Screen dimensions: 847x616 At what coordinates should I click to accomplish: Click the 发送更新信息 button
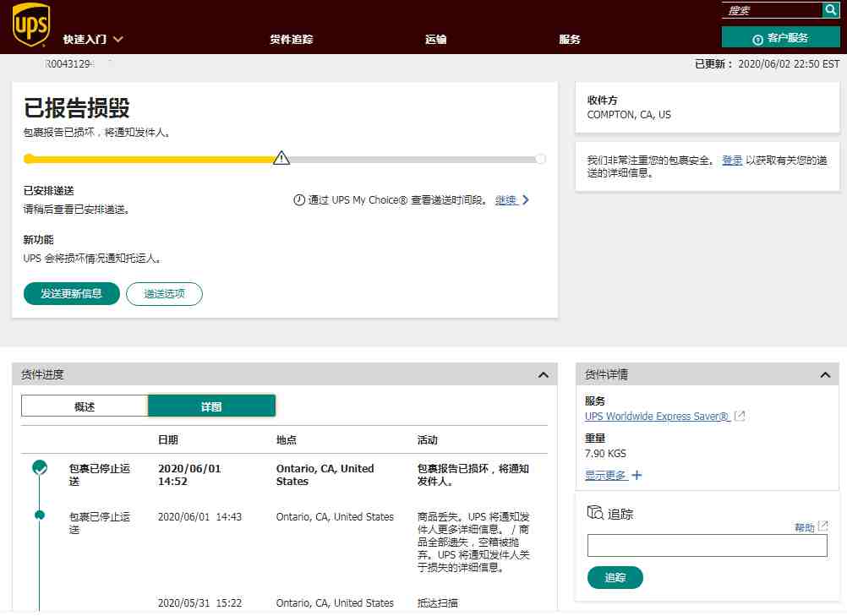click(71, 294)
